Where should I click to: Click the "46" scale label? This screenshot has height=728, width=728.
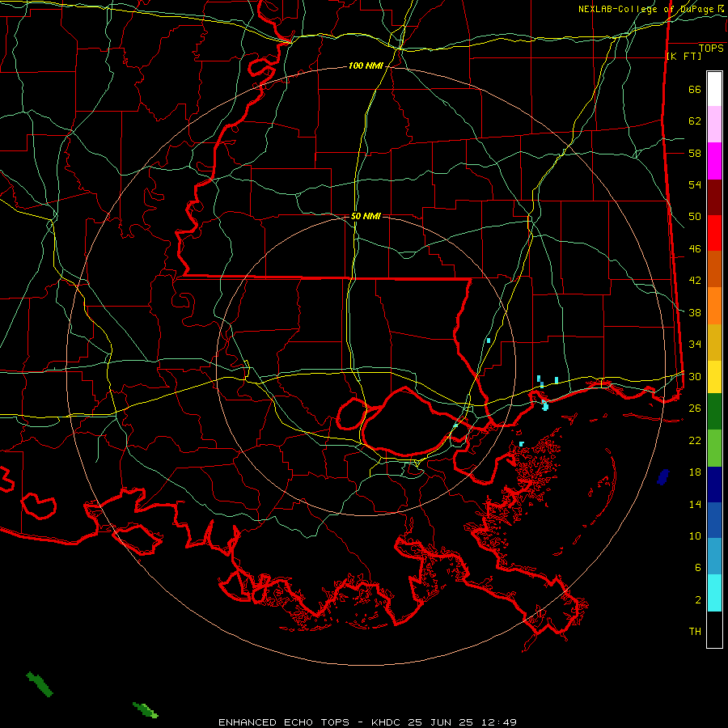click(x=695, y=249)
